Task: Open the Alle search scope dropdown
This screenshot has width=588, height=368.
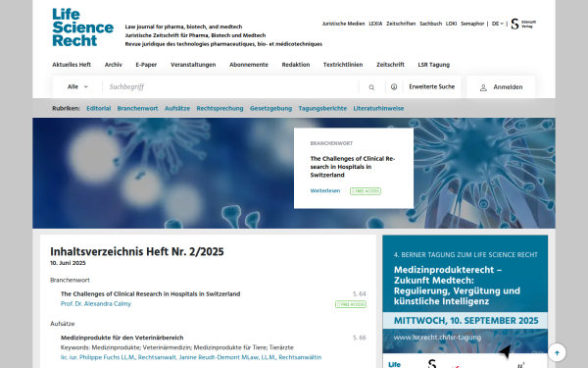Action: coord(77,86)
